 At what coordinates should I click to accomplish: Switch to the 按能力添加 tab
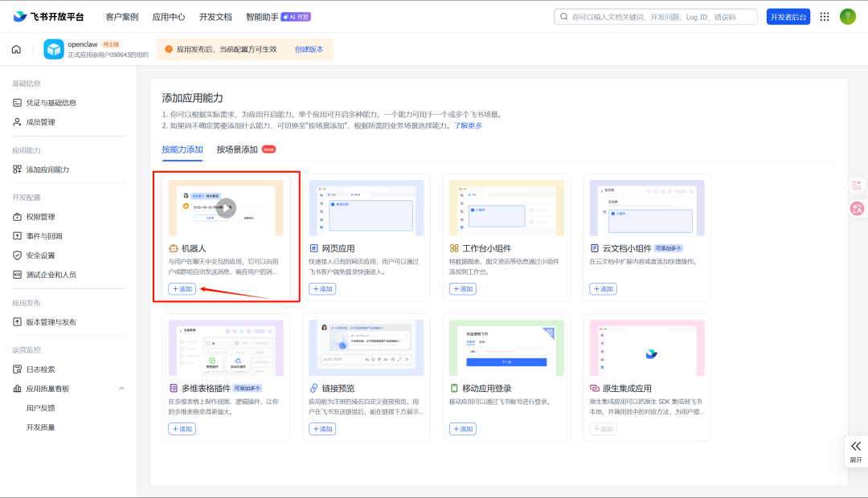coord(182,149)
